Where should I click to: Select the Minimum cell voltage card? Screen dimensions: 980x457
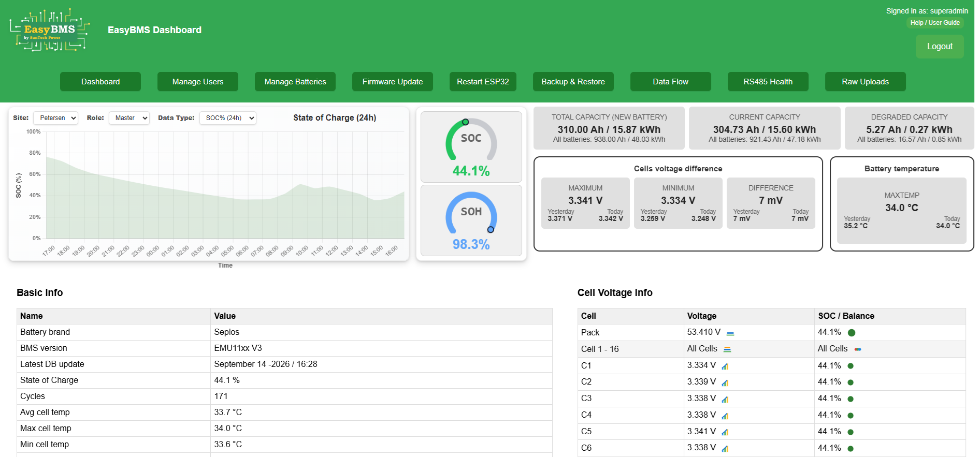tap(678, 203)
